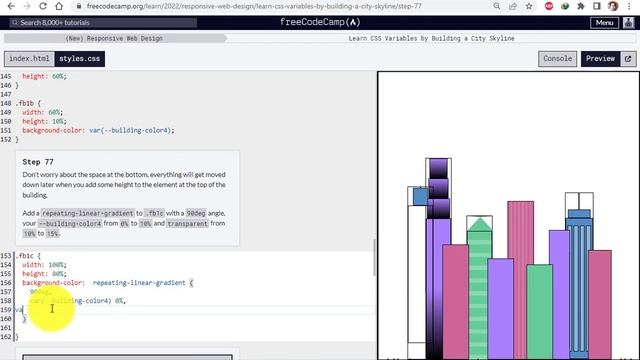Reload the page with the refresh icon

click(x=43, y=6)
